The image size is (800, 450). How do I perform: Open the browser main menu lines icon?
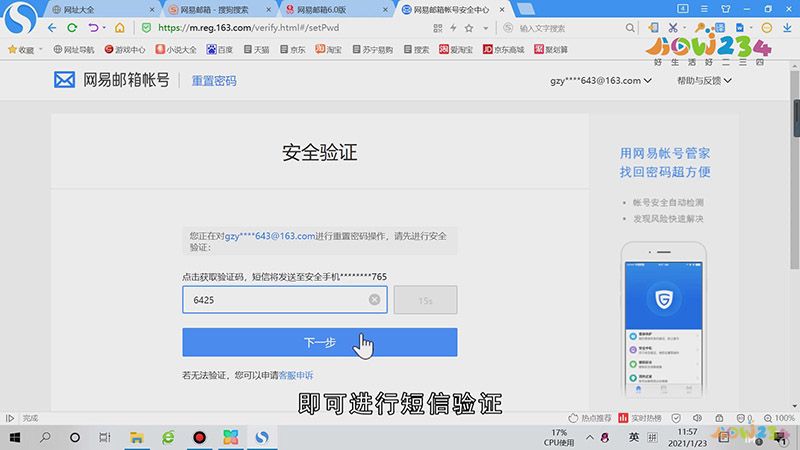point(704,9)
